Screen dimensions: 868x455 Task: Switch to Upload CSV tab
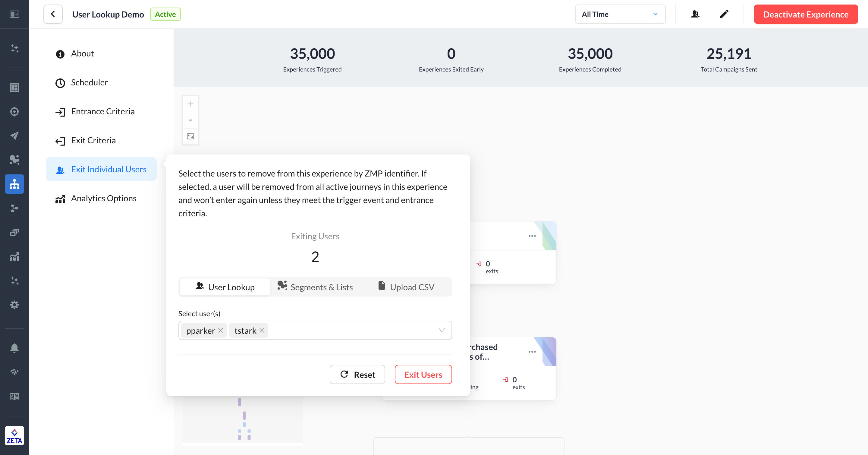[x=406, y=287]
